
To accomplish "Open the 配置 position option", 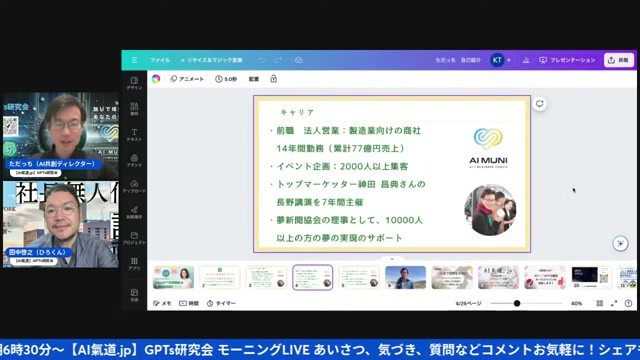I will [x=254, y=79].
